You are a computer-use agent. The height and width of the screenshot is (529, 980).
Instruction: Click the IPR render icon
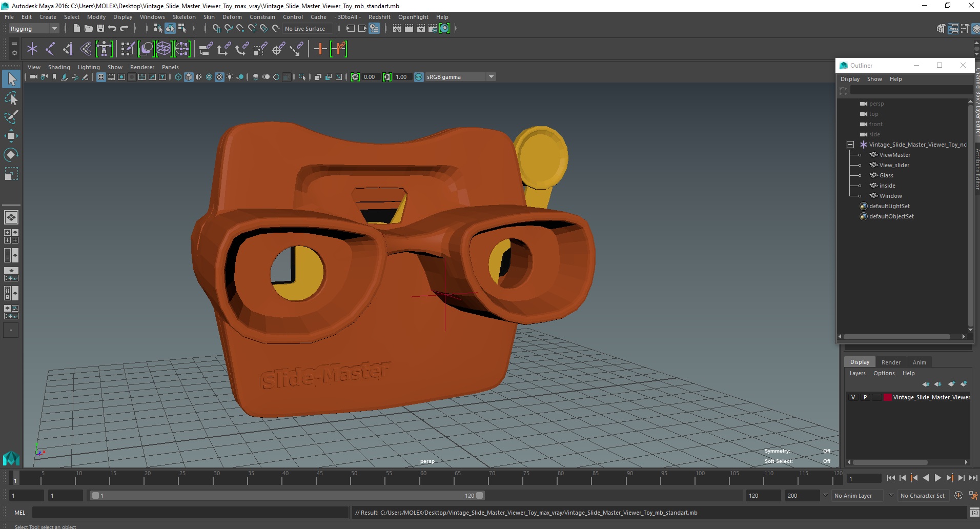click(x=421, y=29)
